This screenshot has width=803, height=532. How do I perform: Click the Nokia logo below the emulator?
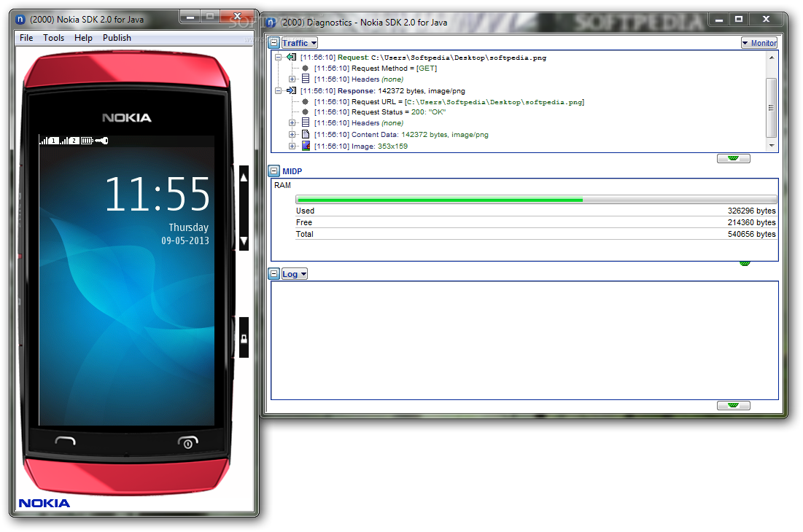click(44, 503)
